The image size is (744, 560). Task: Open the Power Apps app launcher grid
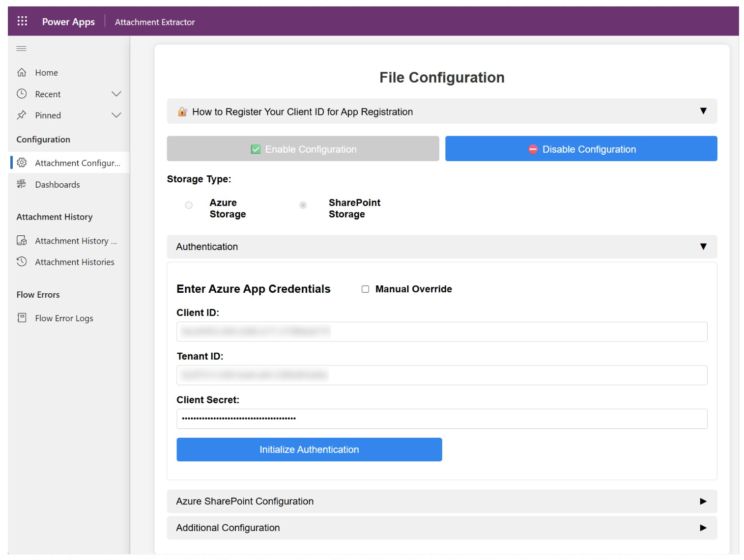click(x=22, y=21)
